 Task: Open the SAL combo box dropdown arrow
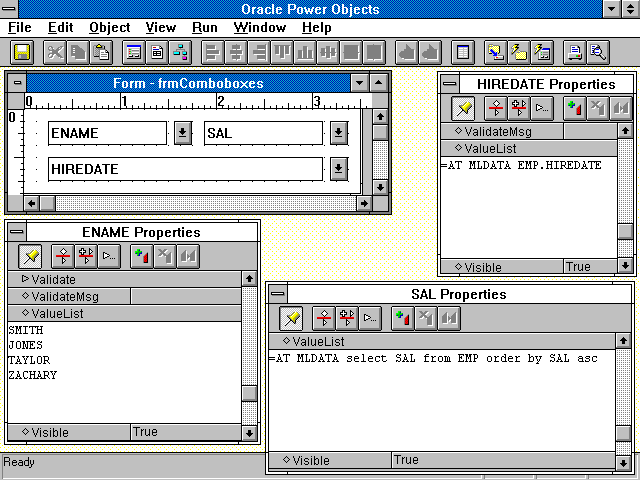[x=338, y=133]
